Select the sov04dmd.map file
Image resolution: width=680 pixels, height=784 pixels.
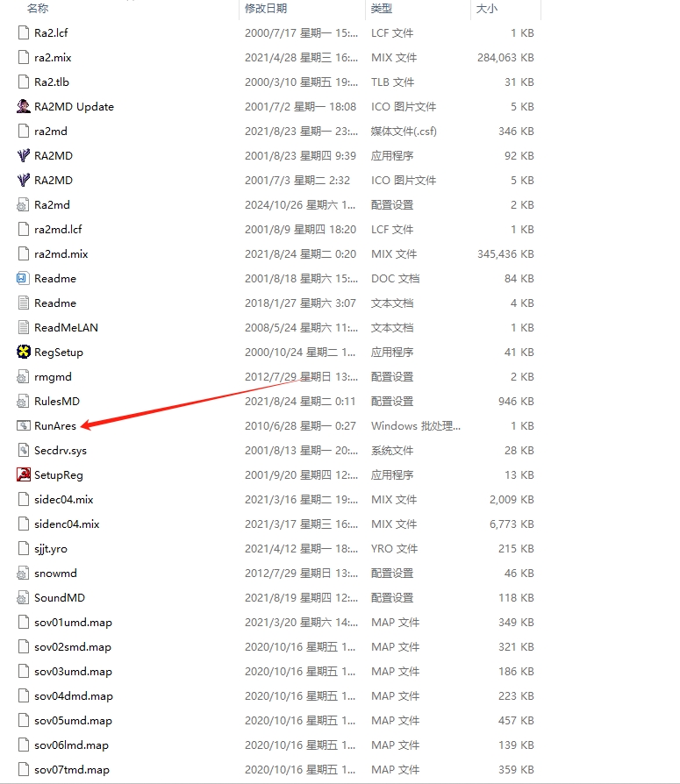click(74, 695)
